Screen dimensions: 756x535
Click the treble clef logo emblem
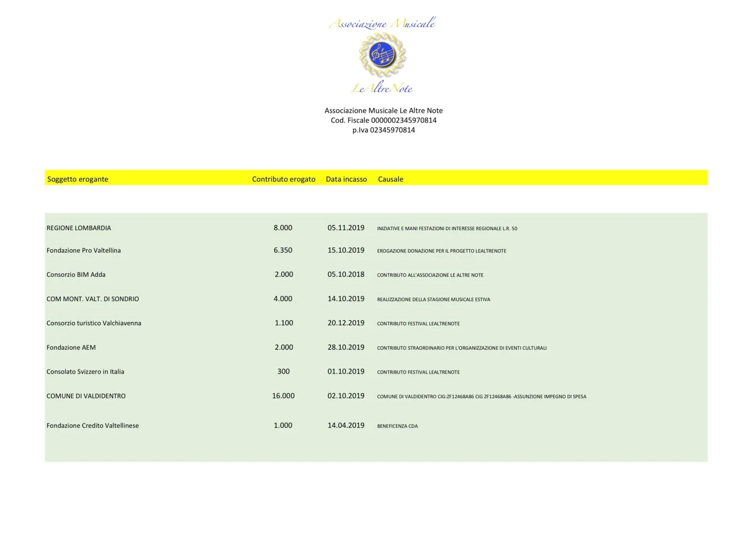pos(382,55)
